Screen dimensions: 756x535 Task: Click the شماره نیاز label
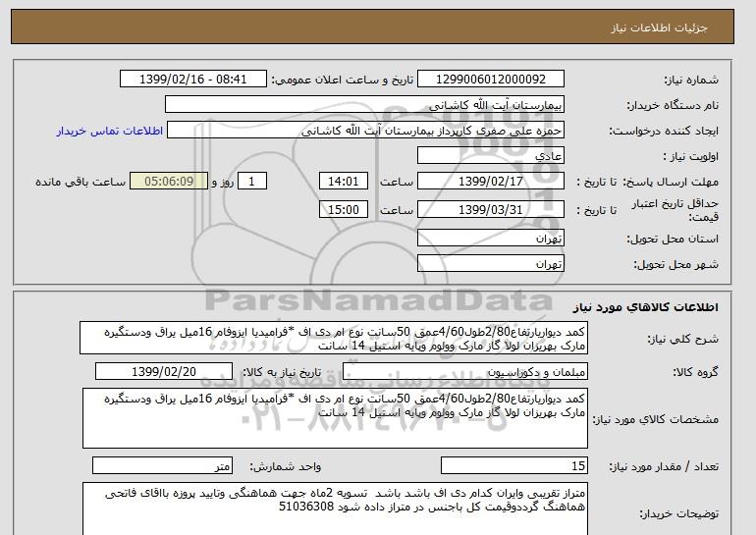pos(691,80)
